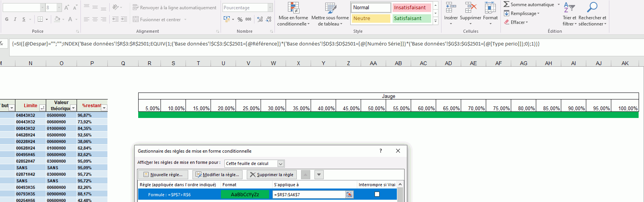Image resolution: width=644 pixels, height=202 pixels.
Task: Toggle the Interrompre si Vrai checkbox
Action: pos(377,194)
